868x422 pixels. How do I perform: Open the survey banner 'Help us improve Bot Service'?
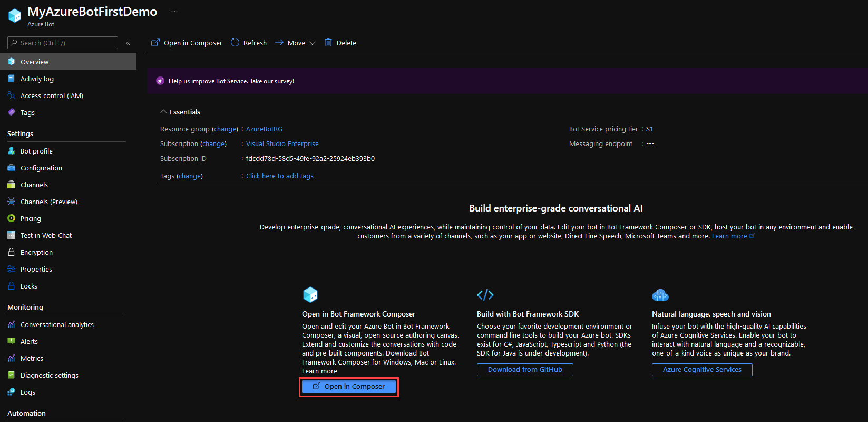point(231,81)
